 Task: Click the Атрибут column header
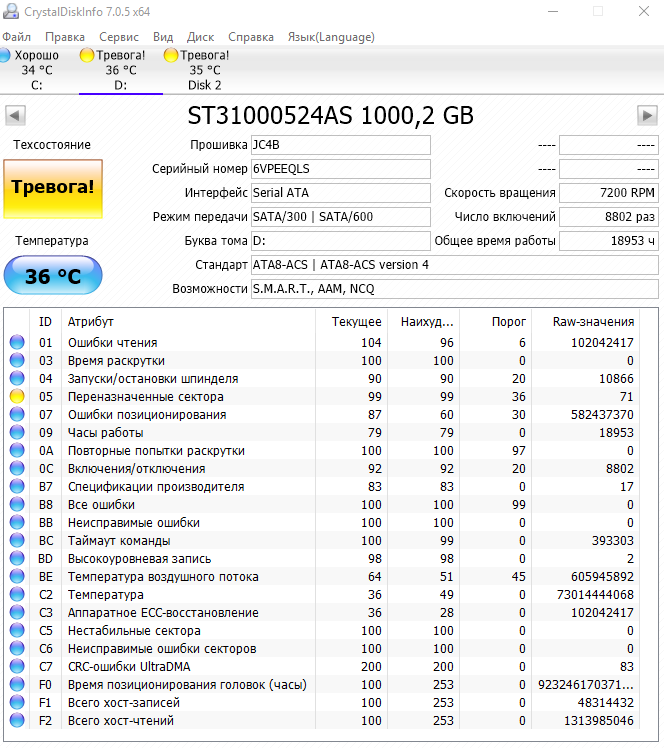pyautogui.click(x=188, y=322)
